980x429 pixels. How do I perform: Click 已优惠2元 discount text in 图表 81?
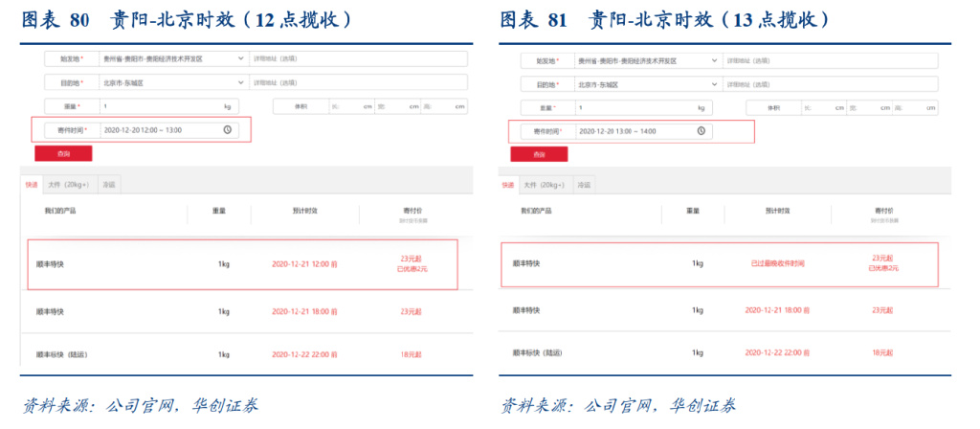(883, 268)
